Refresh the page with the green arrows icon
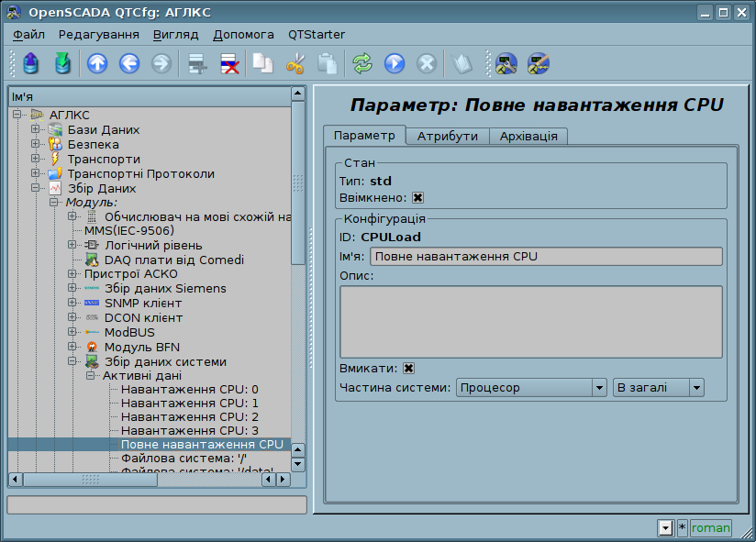Image resolution: width=756 pixels, height=542 pixels. tap(362, 64)
